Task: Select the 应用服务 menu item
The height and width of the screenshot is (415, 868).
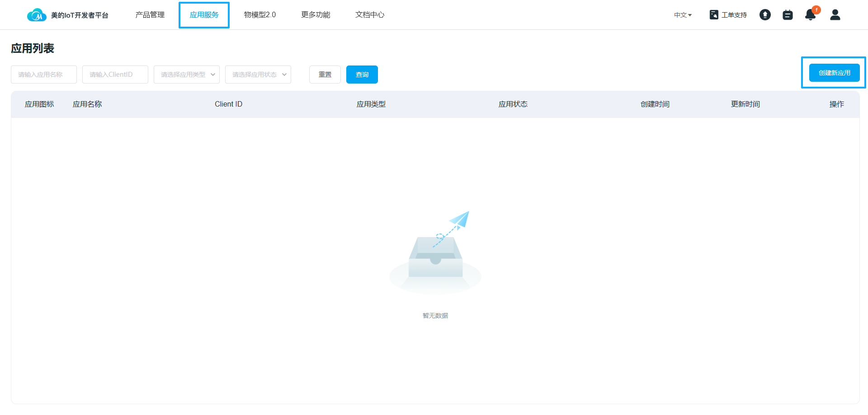Action: [x=204, y=15]
